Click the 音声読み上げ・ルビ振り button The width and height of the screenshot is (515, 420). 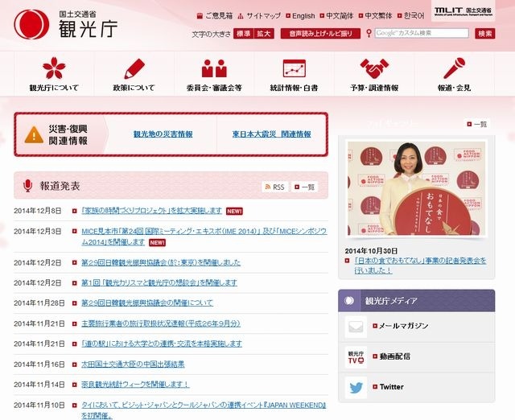(x=320, y=34)
